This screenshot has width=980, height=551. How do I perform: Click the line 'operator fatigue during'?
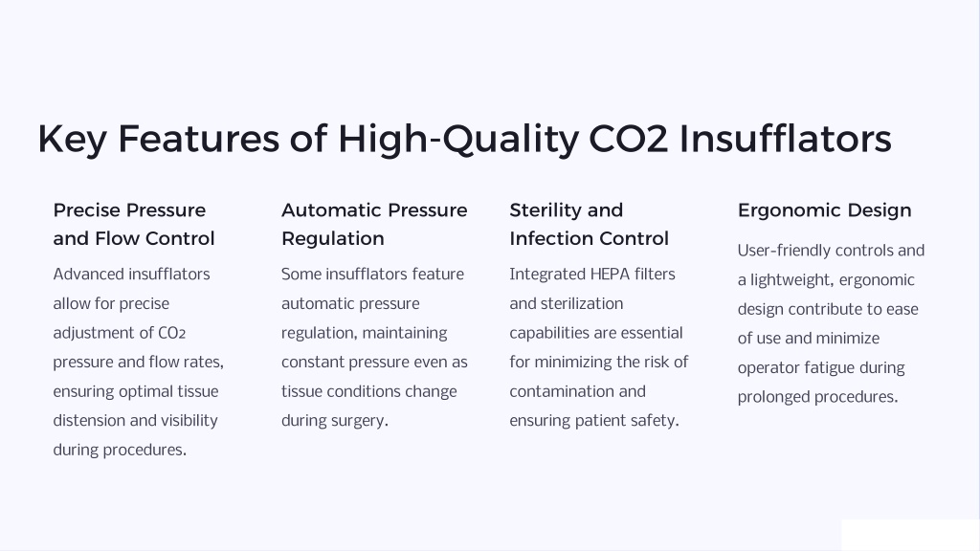[x=821, y=368]
